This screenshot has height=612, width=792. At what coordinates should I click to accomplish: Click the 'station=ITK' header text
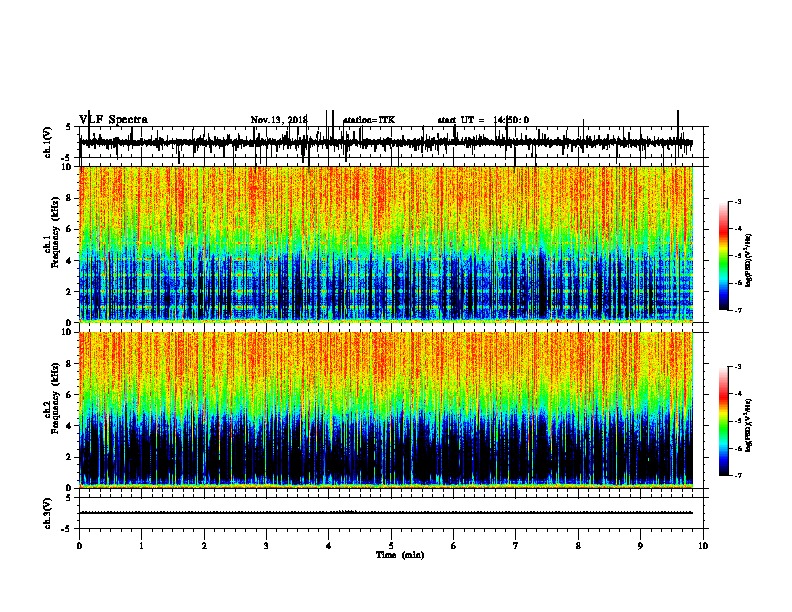(369, 120)
